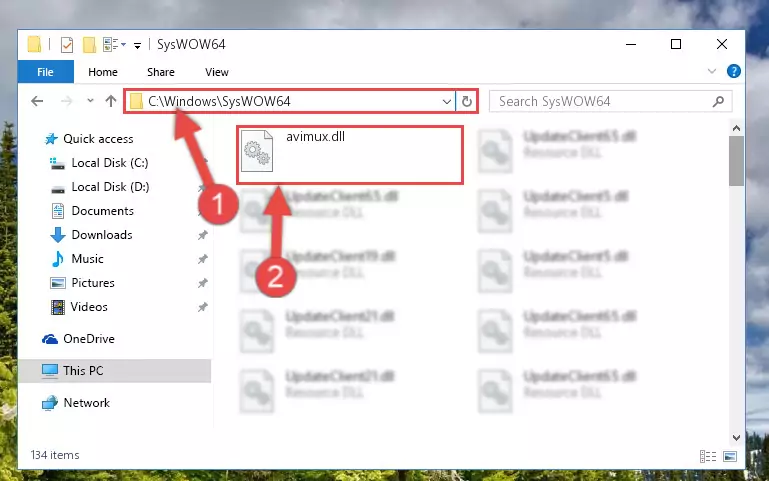The height and width of the screenshot is (481, 769).
Task: Click the vertical scrollbar thumb
Action: click(x=736, y=161)
